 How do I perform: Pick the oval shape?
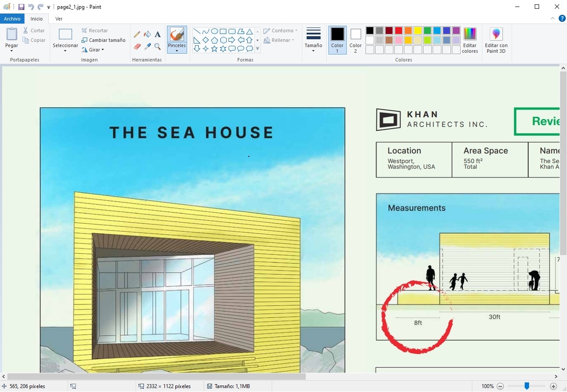[214, 31]
